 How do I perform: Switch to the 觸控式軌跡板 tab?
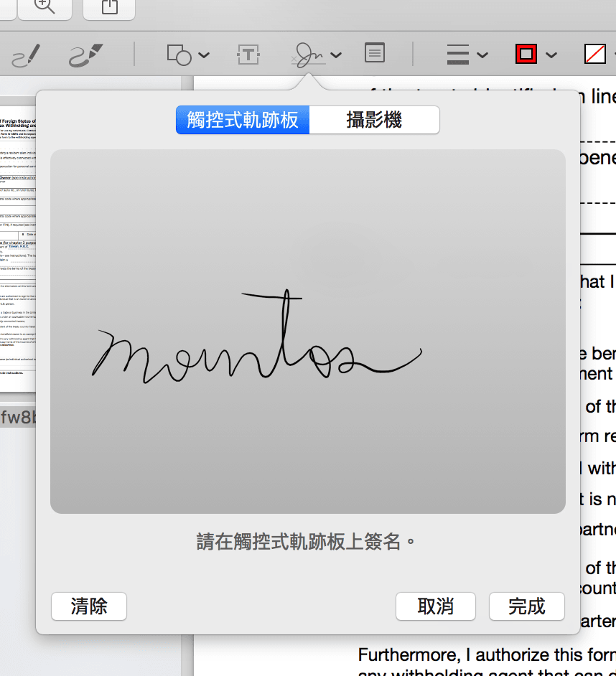pos(243,120)
